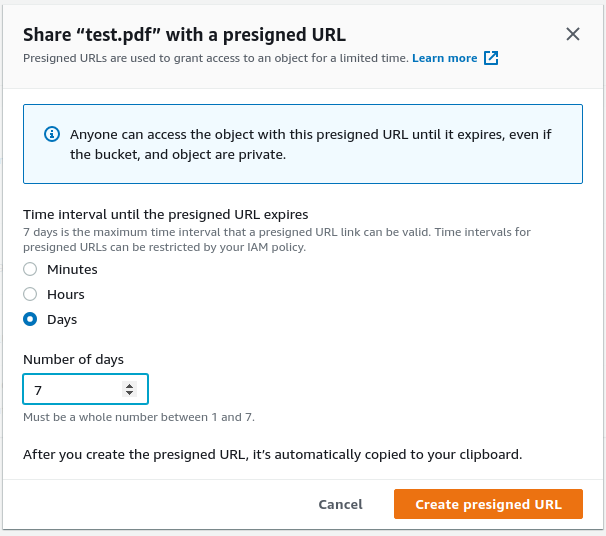This screenshot has width=606, height=536.
Task: Click the Minutes option label text
Action: click(x=72, y=269)
